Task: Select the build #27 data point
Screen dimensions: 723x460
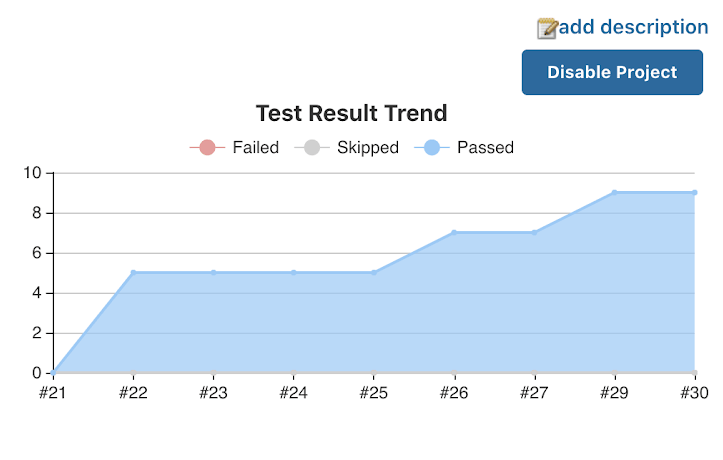Action: click(534, 232)
